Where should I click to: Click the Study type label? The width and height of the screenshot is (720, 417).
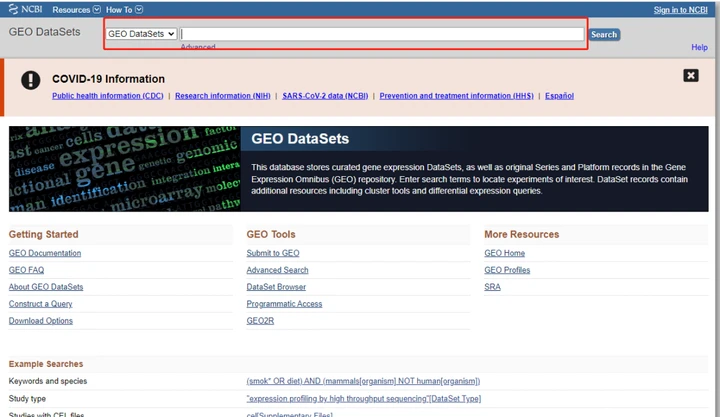27,399
